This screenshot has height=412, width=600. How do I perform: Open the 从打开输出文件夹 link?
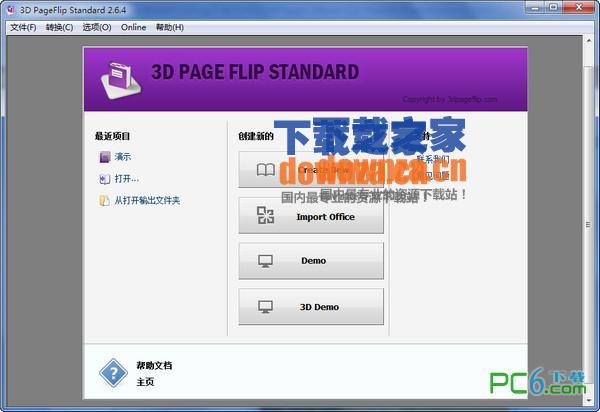[146, 201]
